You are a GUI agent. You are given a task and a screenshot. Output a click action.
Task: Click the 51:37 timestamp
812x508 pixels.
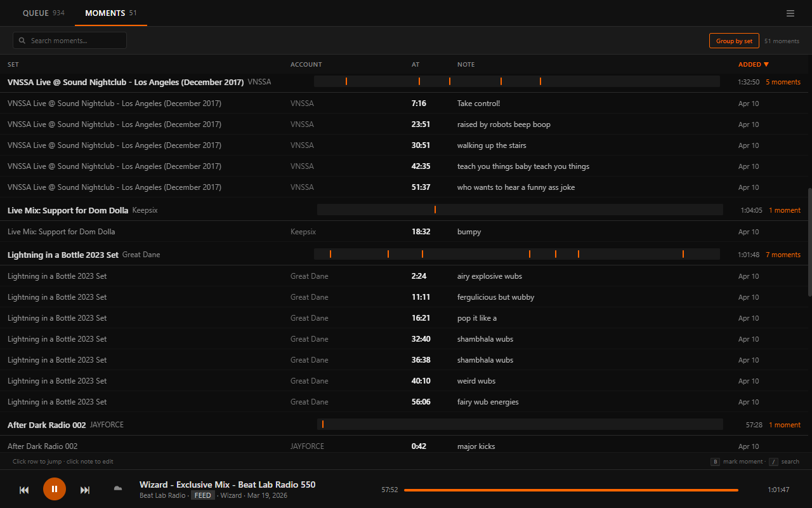421,187
